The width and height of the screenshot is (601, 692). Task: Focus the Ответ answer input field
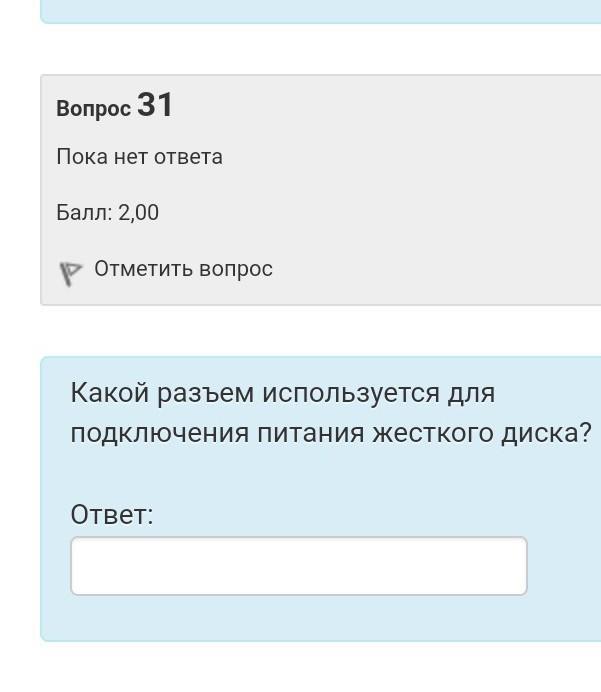coord(298,566)
